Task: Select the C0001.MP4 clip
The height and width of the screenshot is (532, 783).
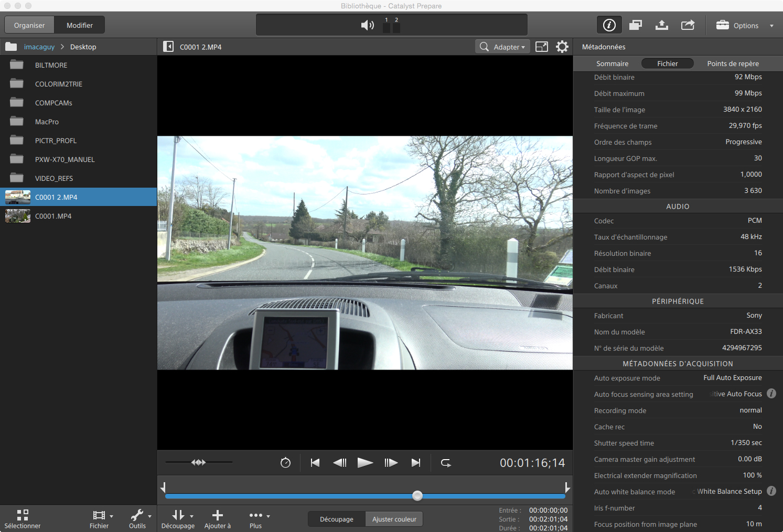Action: (79, 216)
